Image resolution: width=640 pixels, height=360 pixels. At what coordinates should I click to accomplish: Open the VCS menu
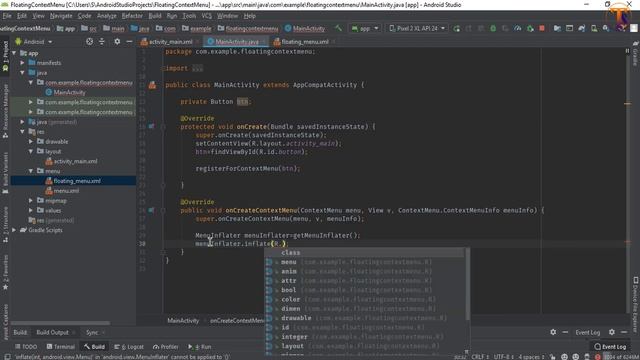pos(207,16)
